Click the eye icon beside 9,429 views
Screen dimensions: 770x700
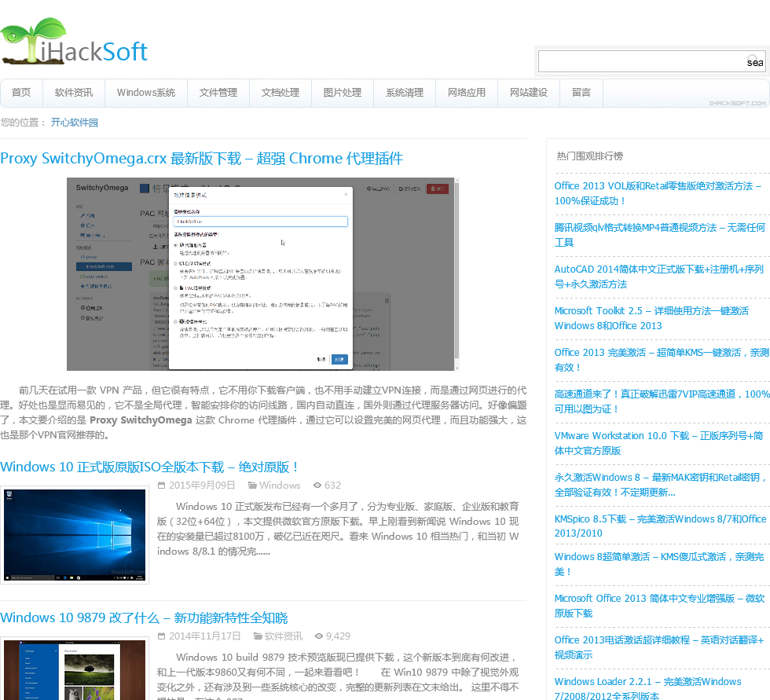pyautogui.click(x=319, y=636)
